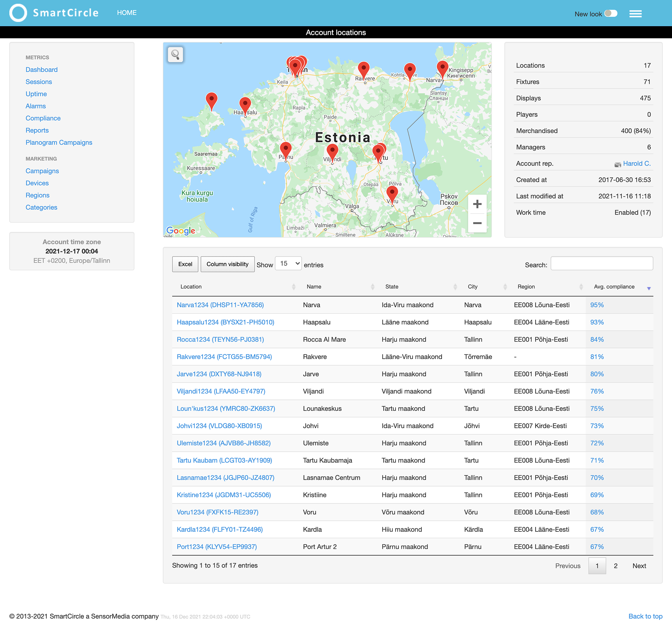Click 68% compliance for Voru
This screenshot has height=626, width=672.
[597, 512]
